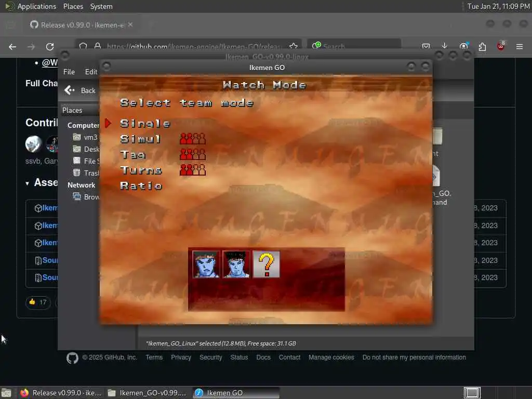Collapse the Assets section triangle

(27, 183)
